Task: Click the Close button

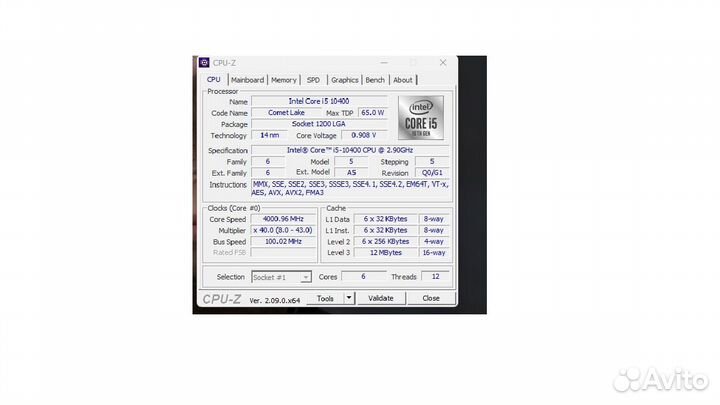Action: pos(431,298)
